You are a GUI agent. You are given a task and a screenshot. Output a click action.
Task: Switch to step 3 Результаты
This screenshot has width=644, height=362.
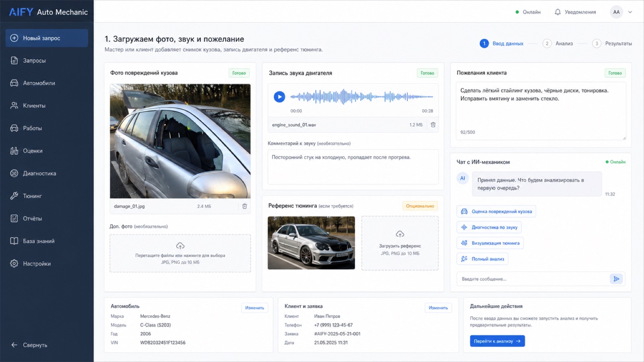click(x=612, y=43)
